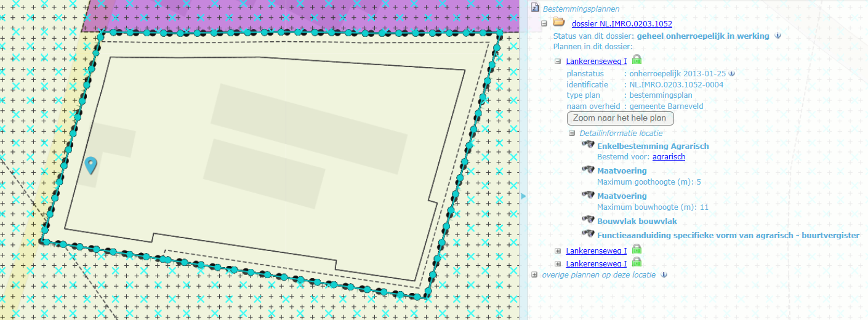Image resolution: width=868 pixels, height=320 pixels.
Task: Click the Bestemmingsplannen document icon
Action: [x=535, y=9]
